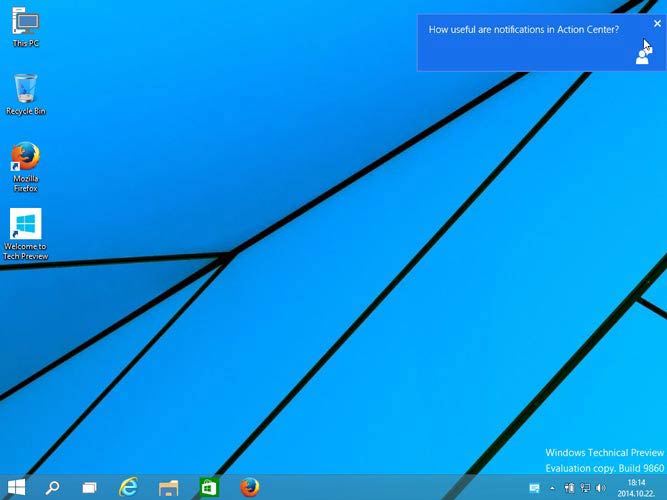The width and height of the screenshot is (667, 500).
Task: Click the battery power tray icon
Action: tap(569, 488)
